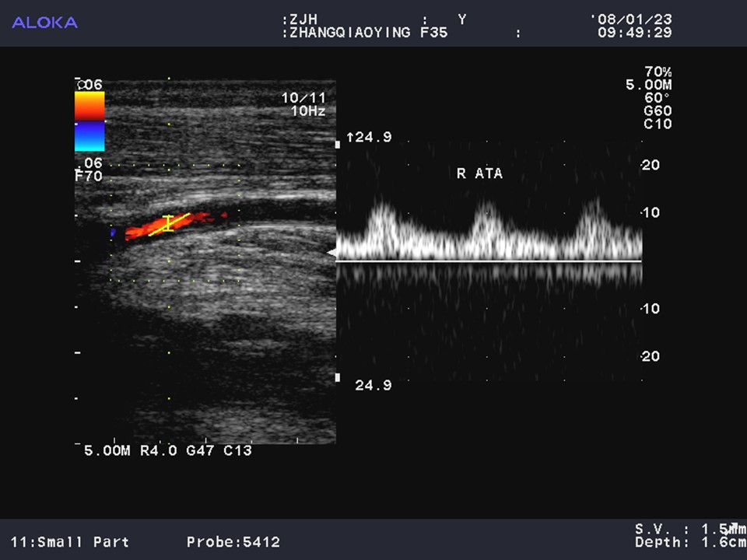Click the small blue flow spot

coord(113,233)
